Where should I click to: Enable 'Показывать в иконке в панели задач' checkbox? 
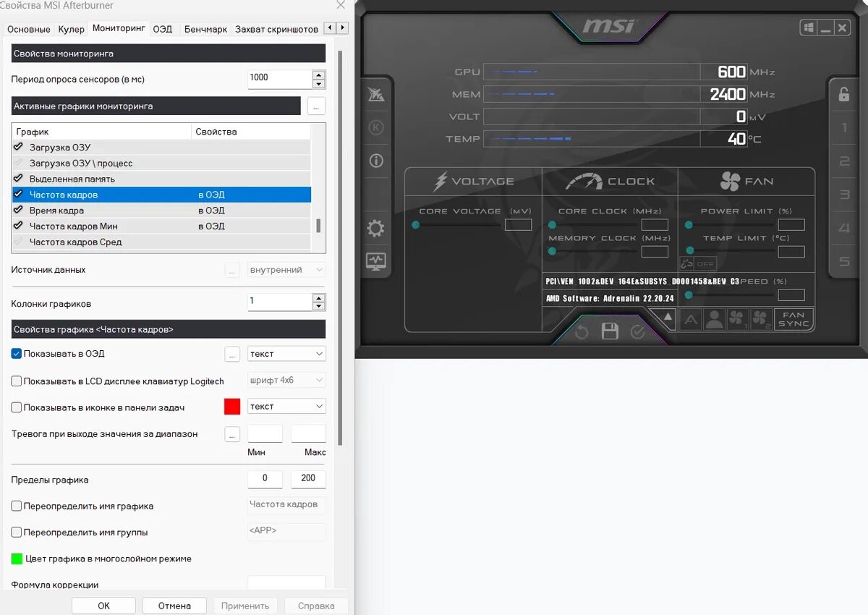pos(17,407)
